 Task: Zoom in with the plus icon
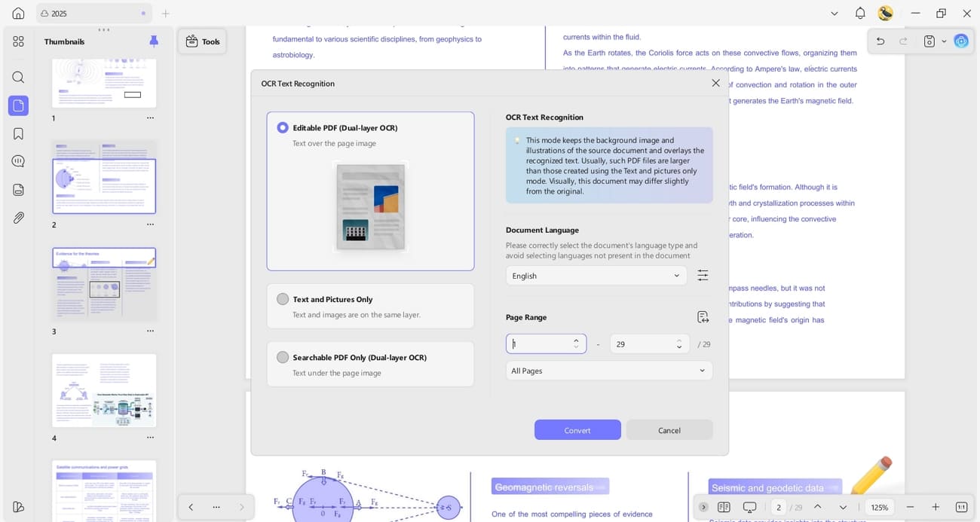pos(936,507)
